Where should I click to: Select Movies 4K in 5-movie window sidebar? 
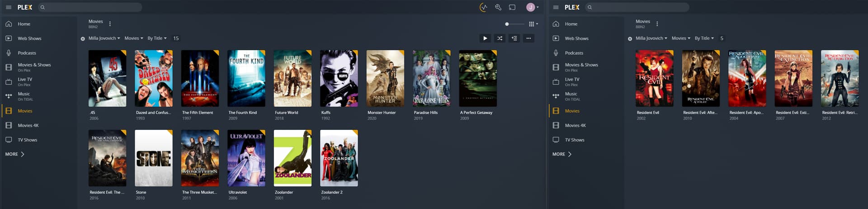point(585,125)
